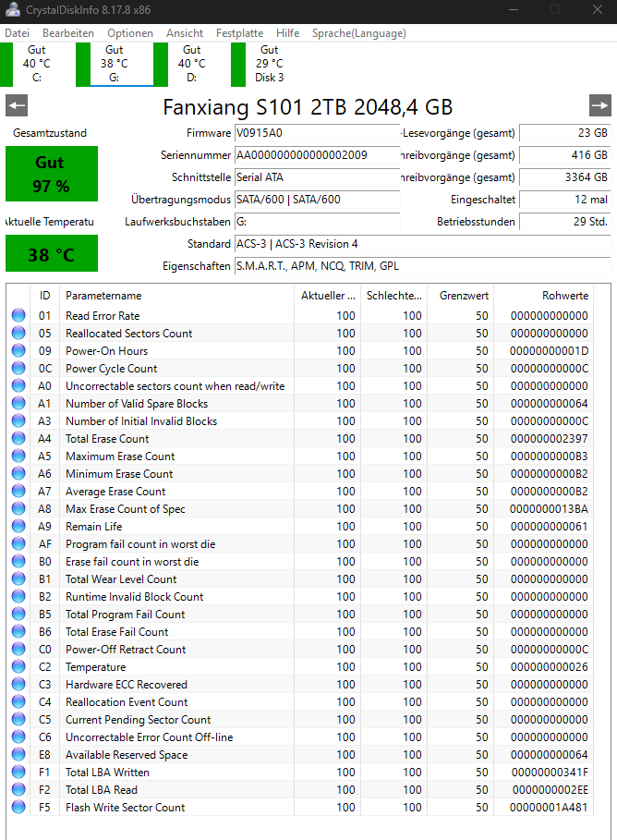Click the Lesevorgänge value 23 GB

click(565, 133)
